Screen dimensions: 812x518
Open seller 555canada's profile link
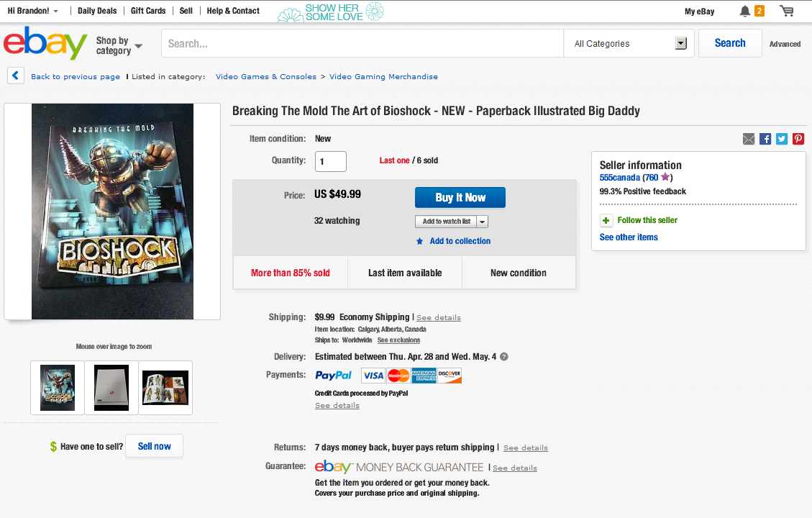pyautogui.click(x=619, y=178)
